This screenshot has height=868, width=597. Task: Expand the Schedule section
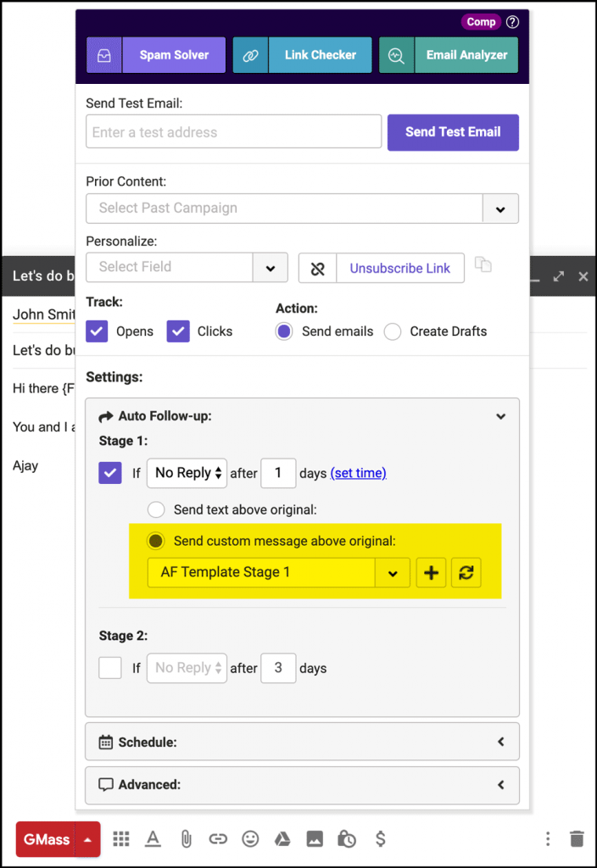[x=302, y=742]
